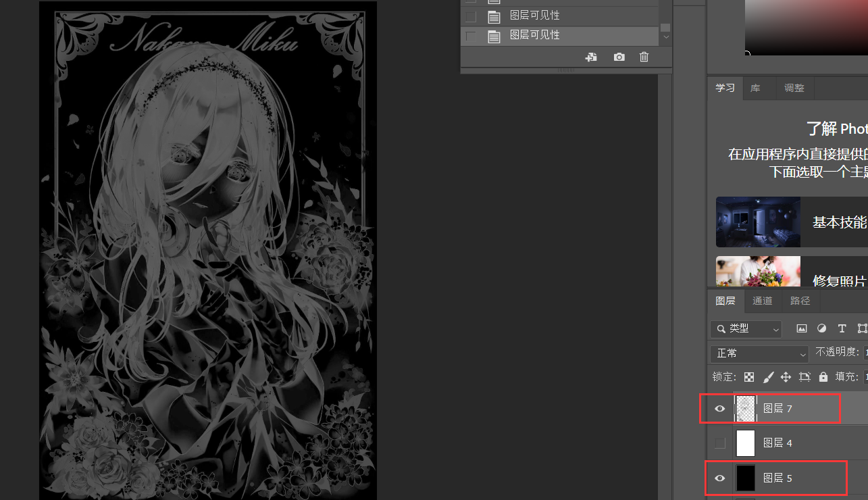Select the 图层 5 layer name
The width and height of the screenshot is (868, 500).
pyautogui.click(x=777, y=478)
